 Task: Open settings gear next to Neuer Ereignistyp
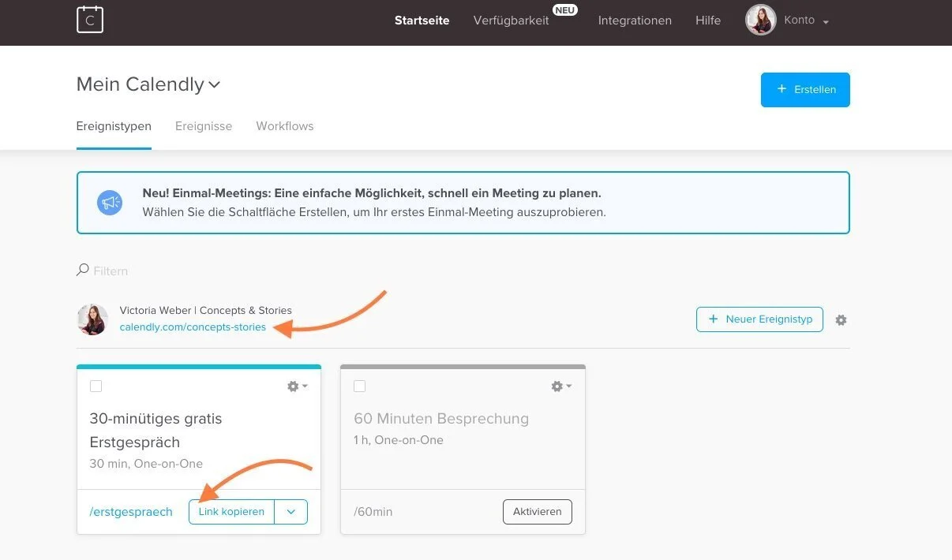(x=841, y=320)
